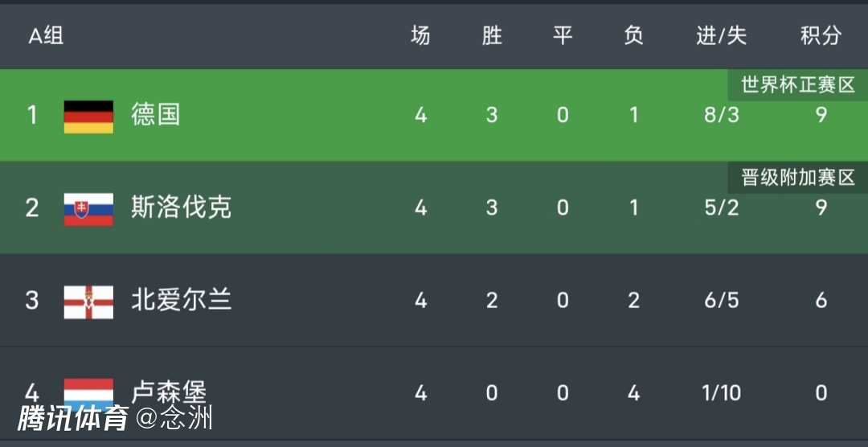Click the Northern Ireland flag icon
The height and width of the screenshot is (447, 868).
88,301
